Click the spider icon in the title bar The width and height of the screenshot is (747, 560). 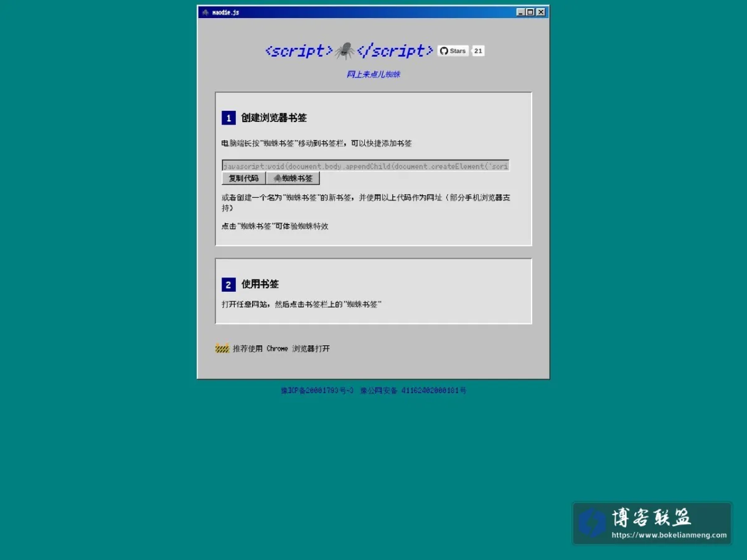205,12
